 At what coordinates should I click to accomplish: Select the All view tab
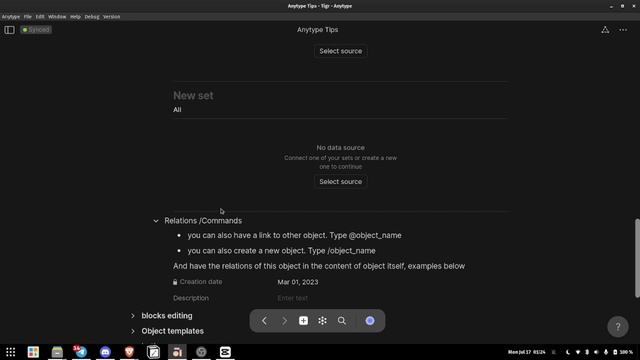177,110
